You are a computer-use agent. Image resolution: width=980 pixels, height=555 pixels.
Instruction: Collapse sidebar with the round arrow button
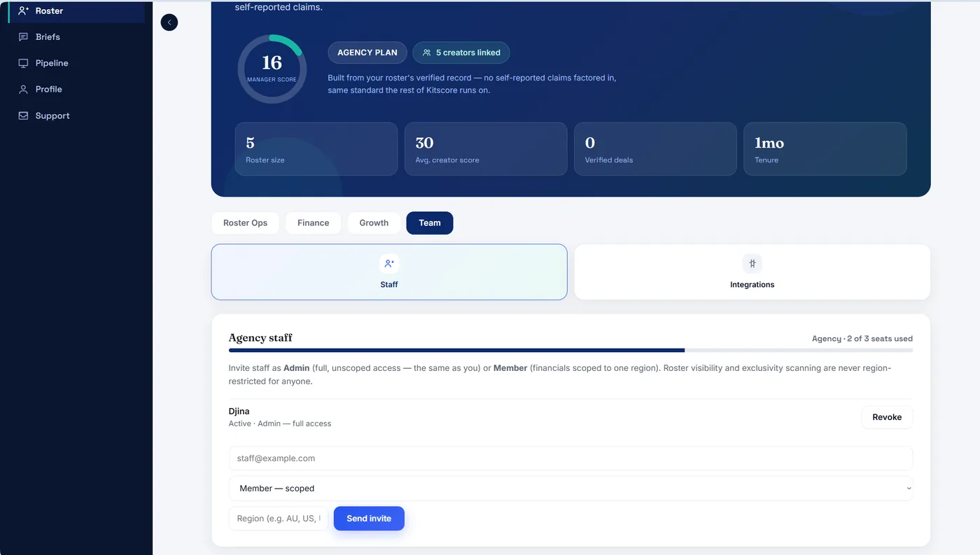tap(169, 22)
